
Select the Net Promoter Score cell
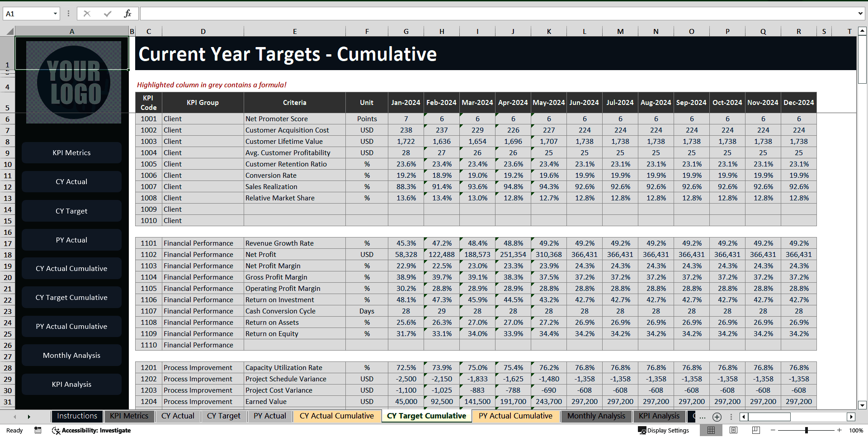point(295,119)
